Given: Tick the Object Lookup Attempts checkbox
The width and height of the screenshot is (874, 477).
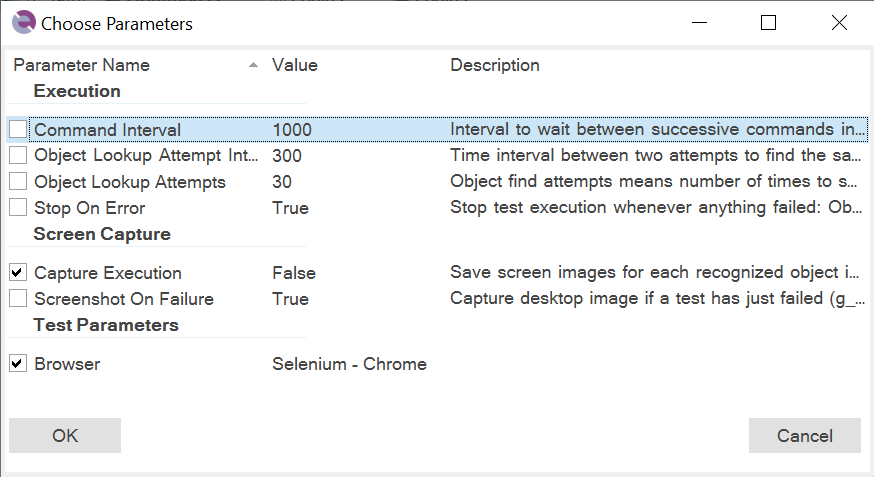Looking at the screenshot, I should pos(18,181).
